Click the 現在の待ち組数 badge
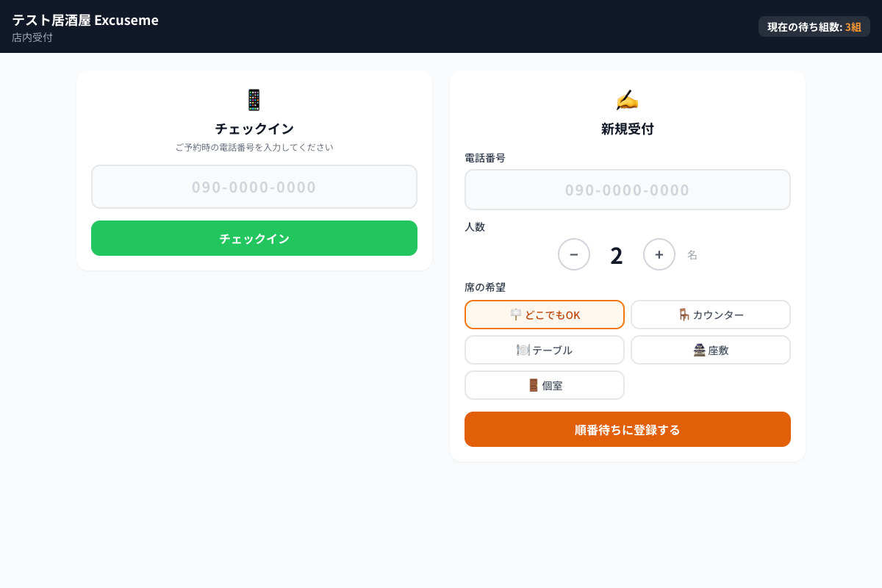Screen dimensions: 882x588 pyautogui.click(x=814, y=26)
